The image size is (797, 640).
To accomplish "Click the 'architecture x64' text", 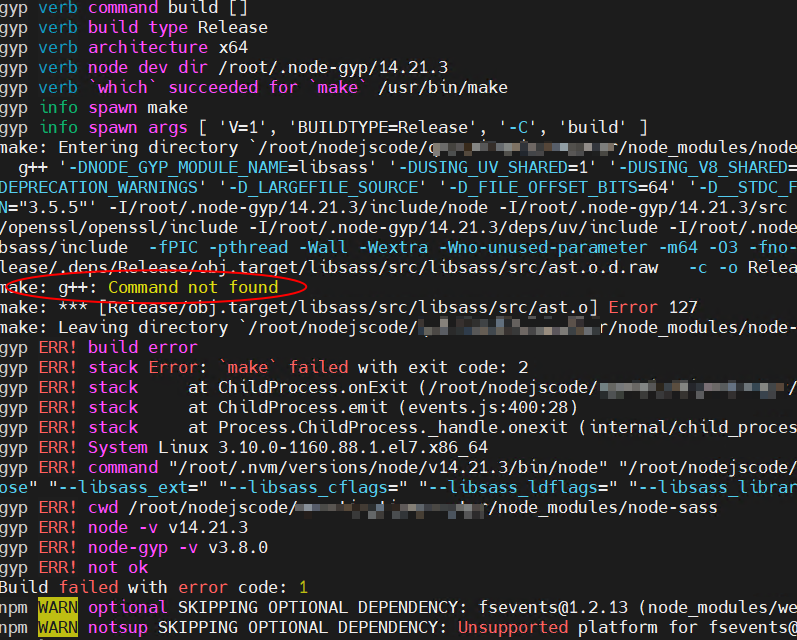I will pos(168,48).
